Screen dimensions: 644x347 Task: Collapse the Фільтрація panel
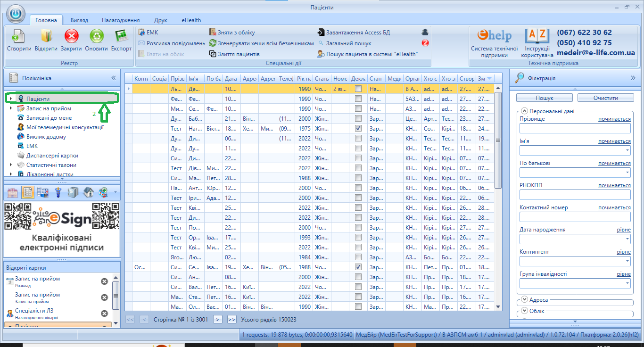coord(633,78)
